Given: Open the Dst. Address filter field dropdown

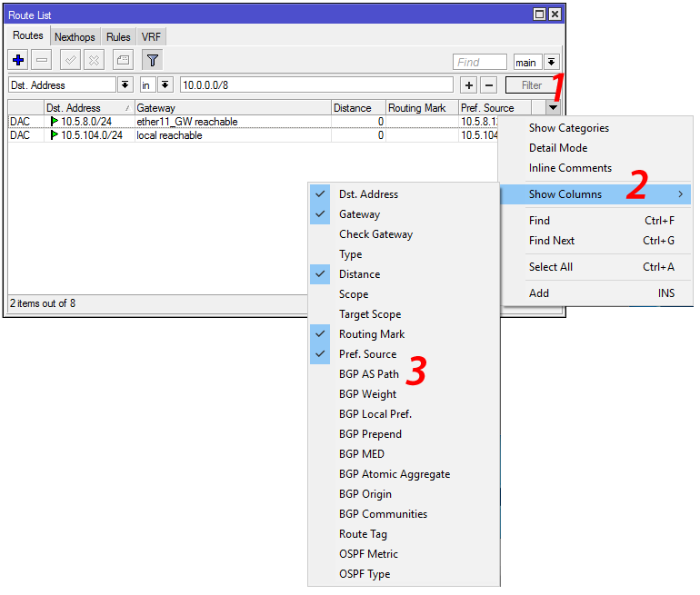Looking at the screenshot, I should 125,84.
